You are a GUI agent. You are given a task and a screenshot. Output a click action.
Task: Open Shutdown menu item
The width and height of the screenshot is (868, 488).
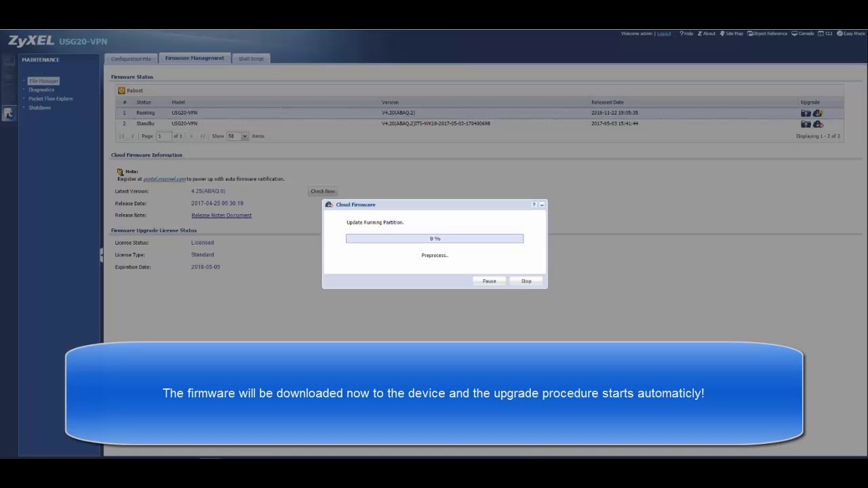39,108
